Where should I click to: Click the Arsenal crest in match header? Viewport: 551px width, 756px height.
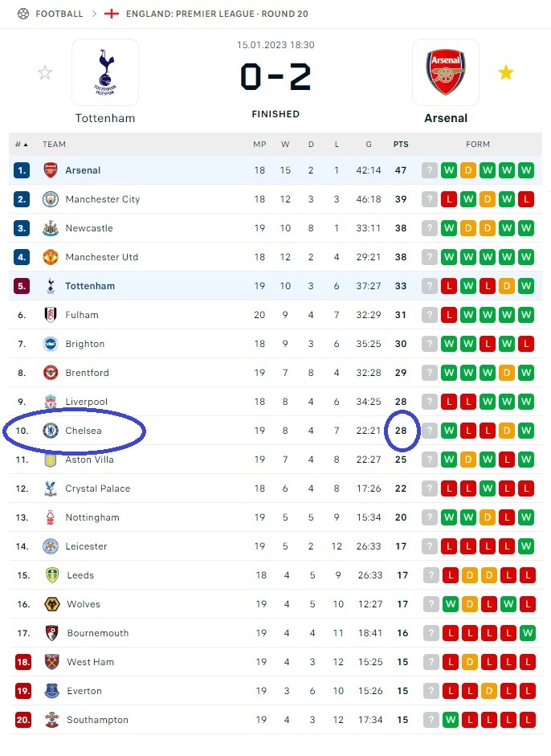446,72
